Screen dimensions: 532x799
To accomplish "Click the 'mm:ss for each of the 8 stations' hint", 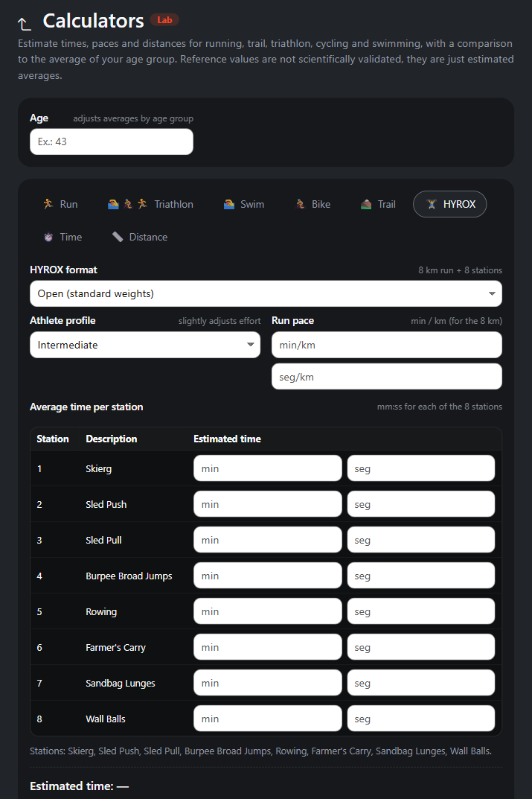I will click(x=439, y=407).
